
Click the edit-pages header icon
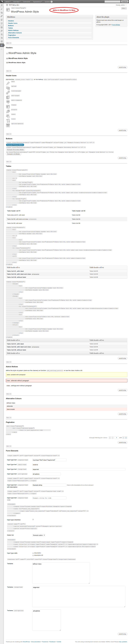pos(8,97)
